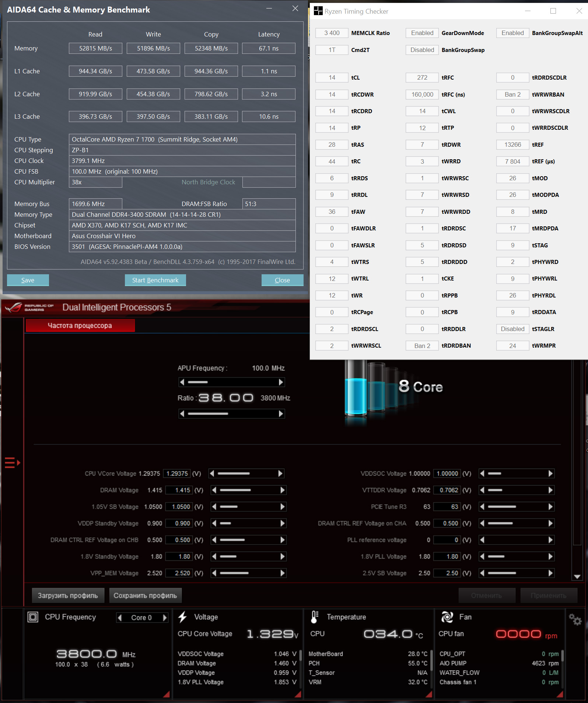Screen dimensions: 588x703
Task: Click the BankGroupSwapAlt Enabled field
Action: pyautogui.click(x=512, y=33)
